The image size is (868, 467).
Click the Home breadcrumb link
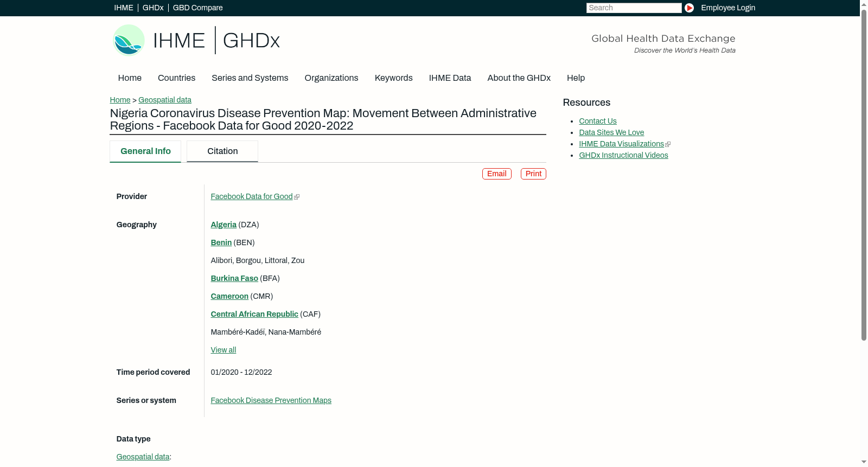[x=120, y=100]
